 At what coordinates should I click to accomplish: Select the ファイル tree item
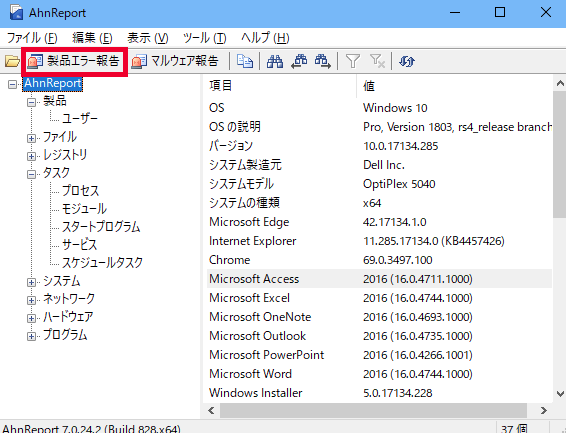(x=60, y=137)
